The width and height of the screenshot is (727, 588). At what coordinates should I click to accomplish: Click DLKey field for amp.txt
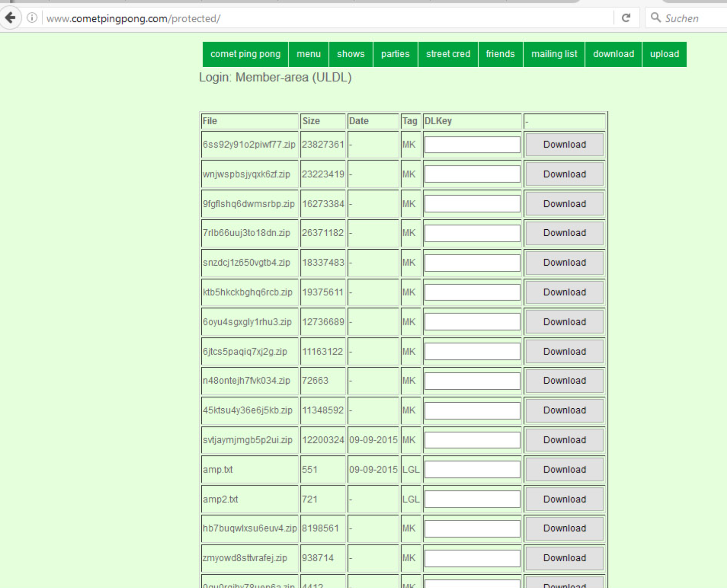[x=472, y=470]
